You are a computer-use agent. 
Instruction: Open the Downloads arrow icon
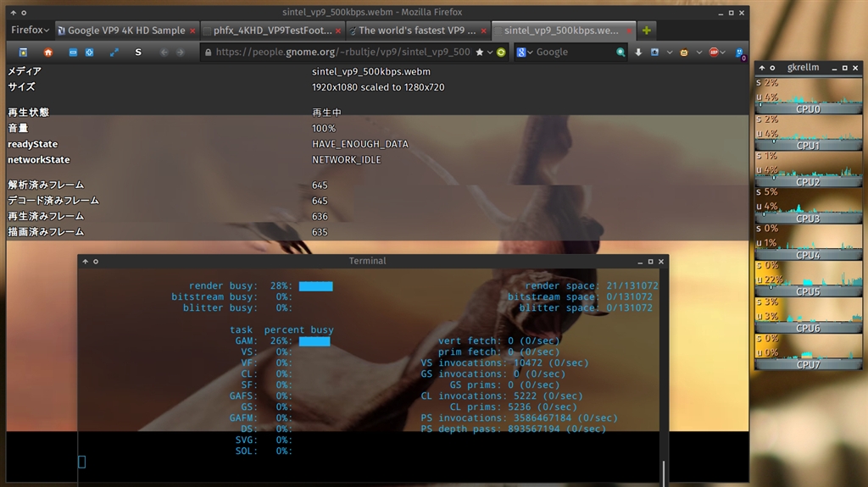[x=638, y=52]
